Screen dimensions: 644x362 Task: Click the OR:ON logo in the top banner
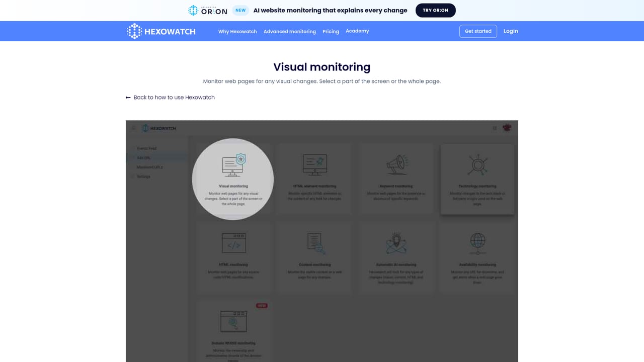pyautogui.click(x=207, y=10)
